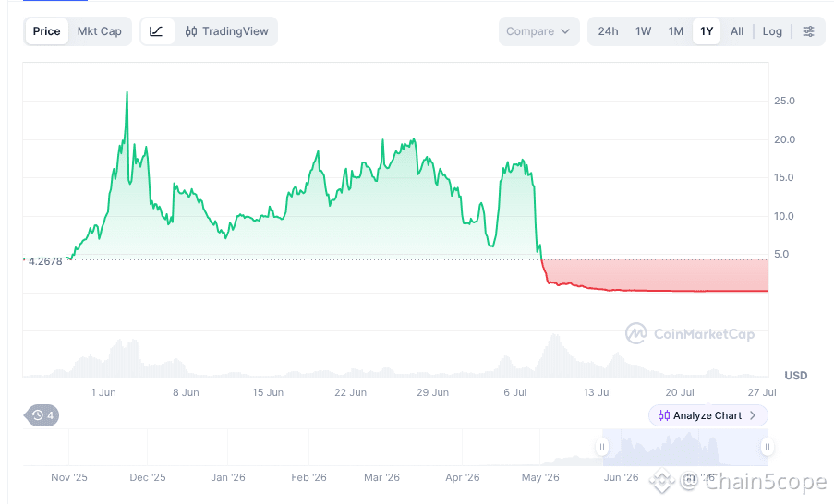Expand the Compare dropdown
Viewport: 834px width, 504px height.
coord(538,31)
